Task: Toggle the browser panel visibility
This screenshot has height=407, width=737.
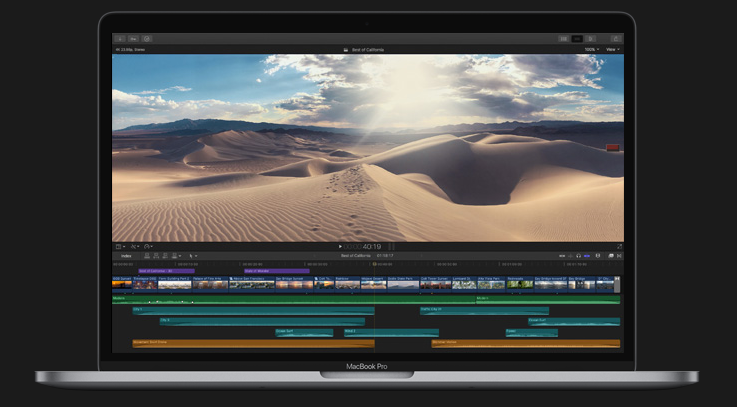Action: pos(563,39)
